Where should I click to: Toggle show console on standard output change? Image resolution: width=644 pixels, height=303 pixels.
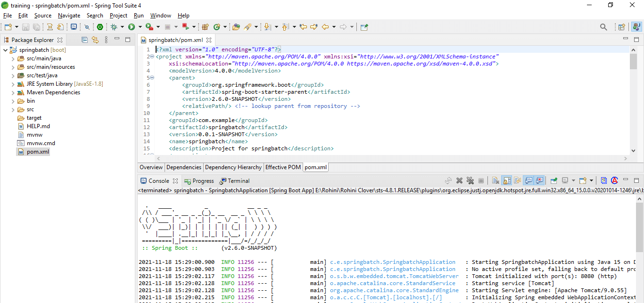click(528, 180)
